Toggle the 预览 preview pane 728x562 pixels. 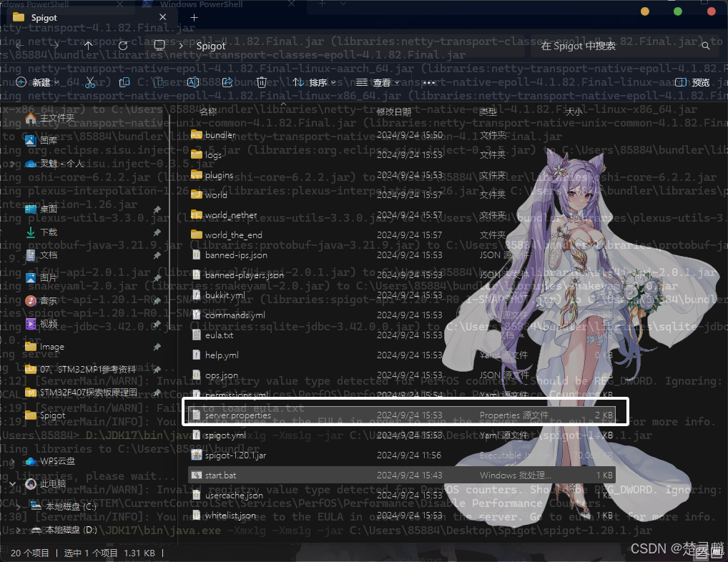tap(692, 83)
